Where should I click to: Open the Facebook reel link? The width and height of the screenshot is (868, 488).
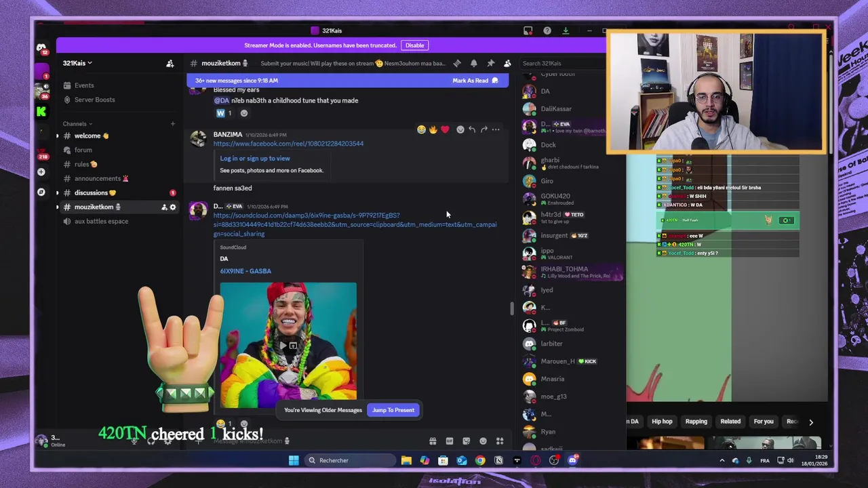tap(288, 144)
